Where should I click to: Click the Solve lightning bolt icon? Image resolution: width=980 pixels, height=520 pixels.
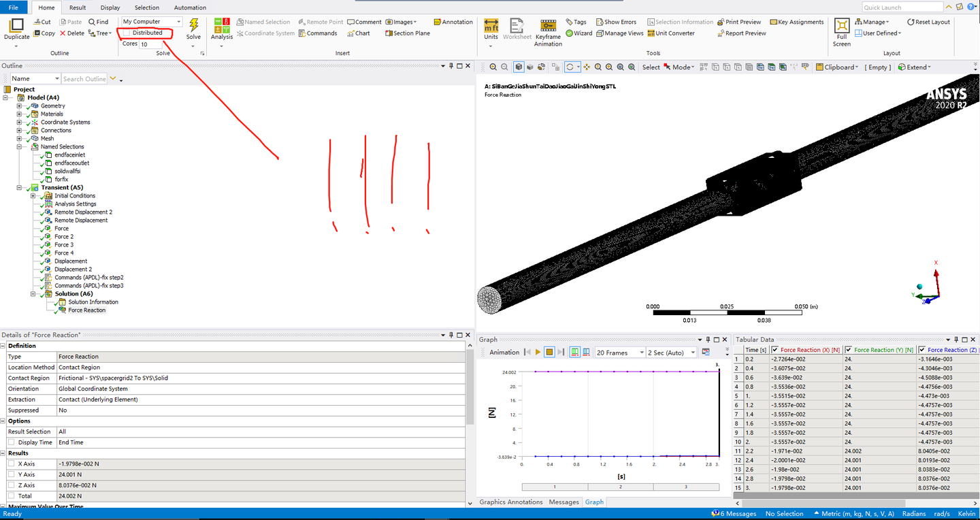tap(193, 24)
